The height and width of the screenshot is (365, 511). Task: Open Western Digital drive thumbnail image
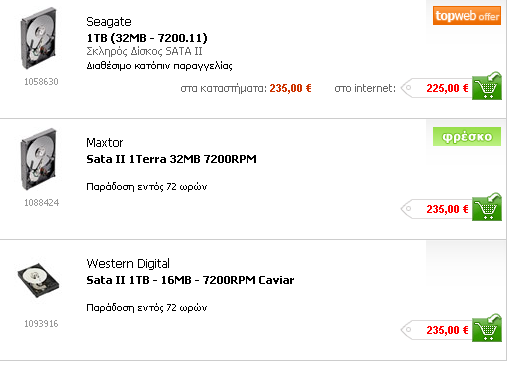(38, 280)
